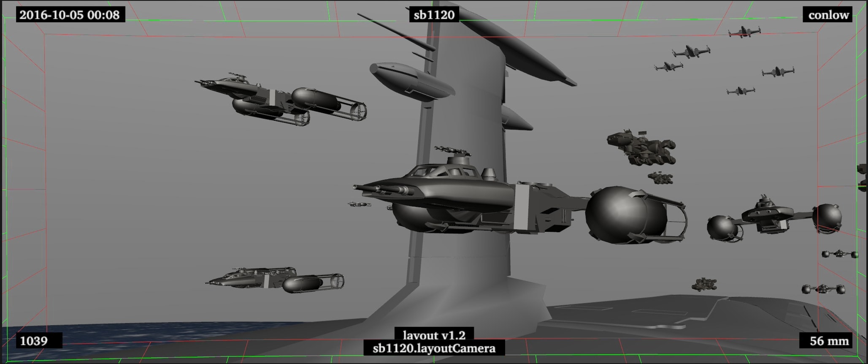Screen dimensions: 868x364
Task: Click the sb1120.layoutCamera label
Action: coord(434,348)
